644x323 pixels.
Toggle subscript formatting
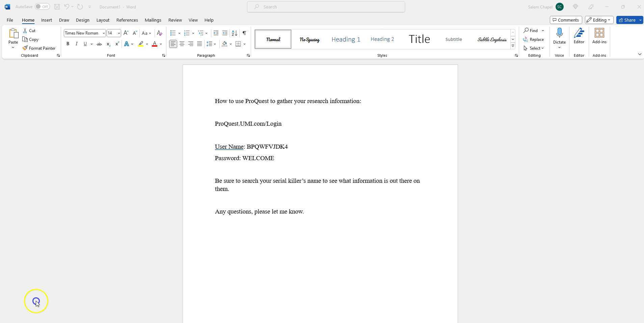click(108, 44)
